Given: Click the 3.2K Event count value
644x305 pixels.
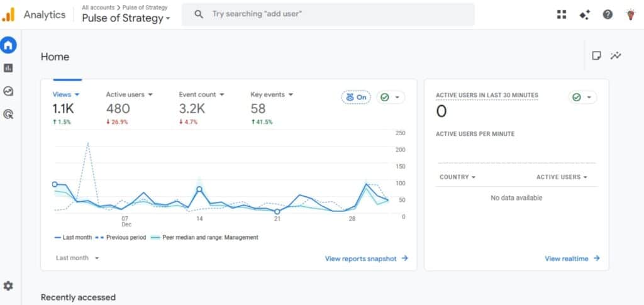Looking at the screenshot, I should click(x=191, y=109).
